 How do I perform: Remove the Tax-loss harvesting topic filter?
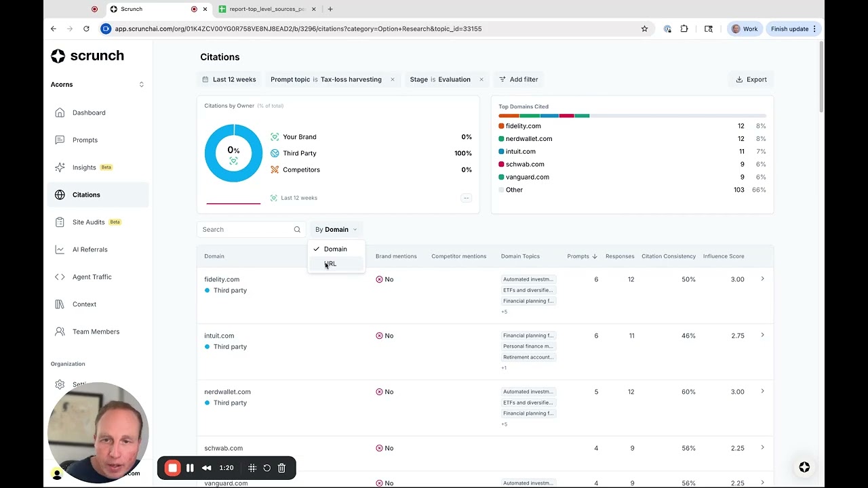click(x=392, y=79)
